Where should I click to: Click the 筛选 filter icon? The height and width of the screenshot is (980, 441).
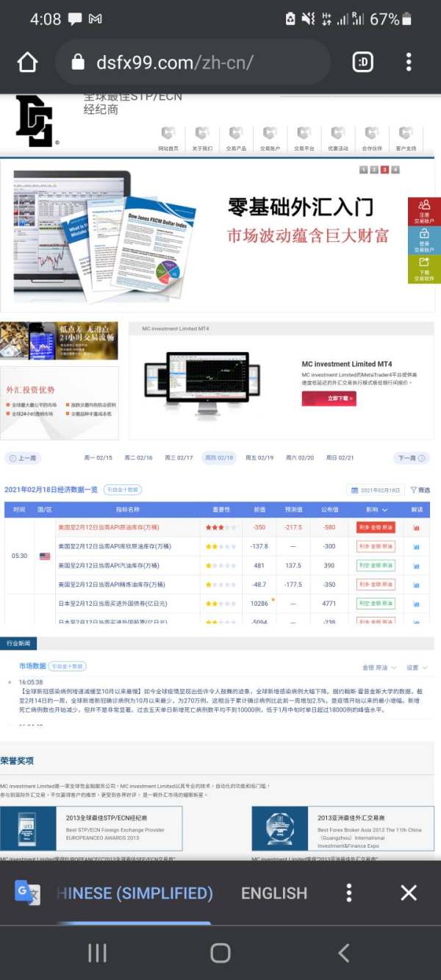pos(420,490)
